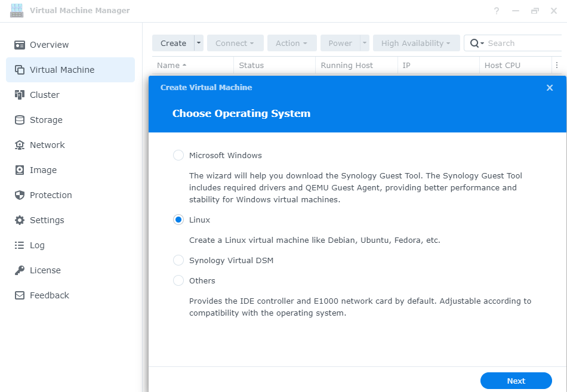Click the Cluster sidebar icon
567x392 pixels.
tap(20, 95)
